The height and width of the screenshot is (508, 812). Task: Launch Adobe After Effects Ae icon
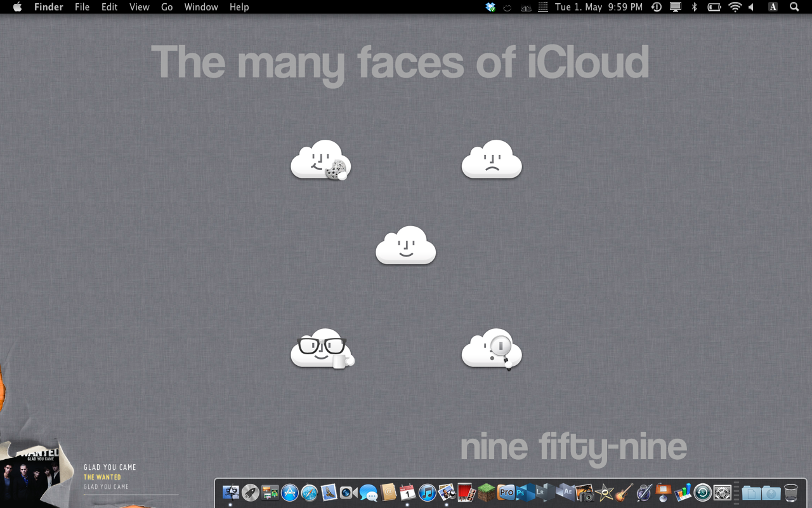click(x=565, y=492)
